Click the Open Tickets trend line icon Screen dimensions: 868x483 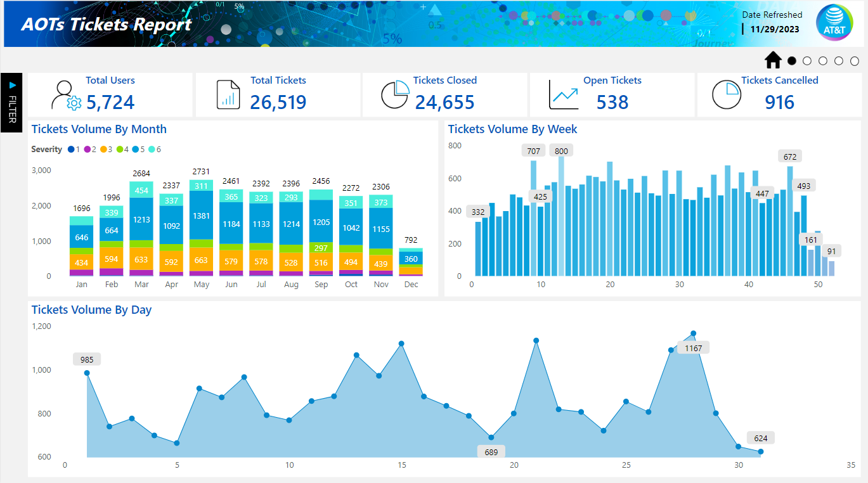tap(564, 95)
